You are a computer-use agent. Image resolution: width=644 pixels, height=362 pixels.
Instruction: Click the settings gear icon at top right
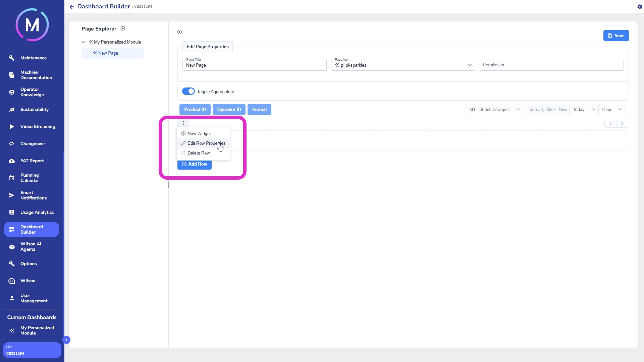pos(639,7)
